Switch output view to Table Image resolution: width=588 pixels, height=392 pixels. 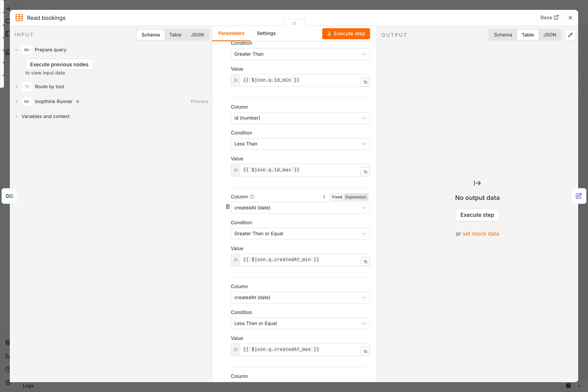tap(527, 35)
